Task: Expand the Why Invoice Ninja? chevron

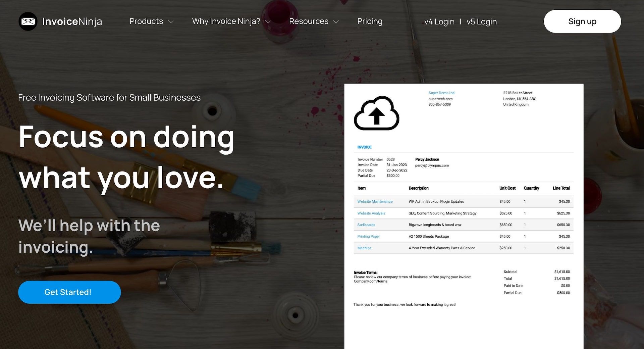Action: coord(268,22)
